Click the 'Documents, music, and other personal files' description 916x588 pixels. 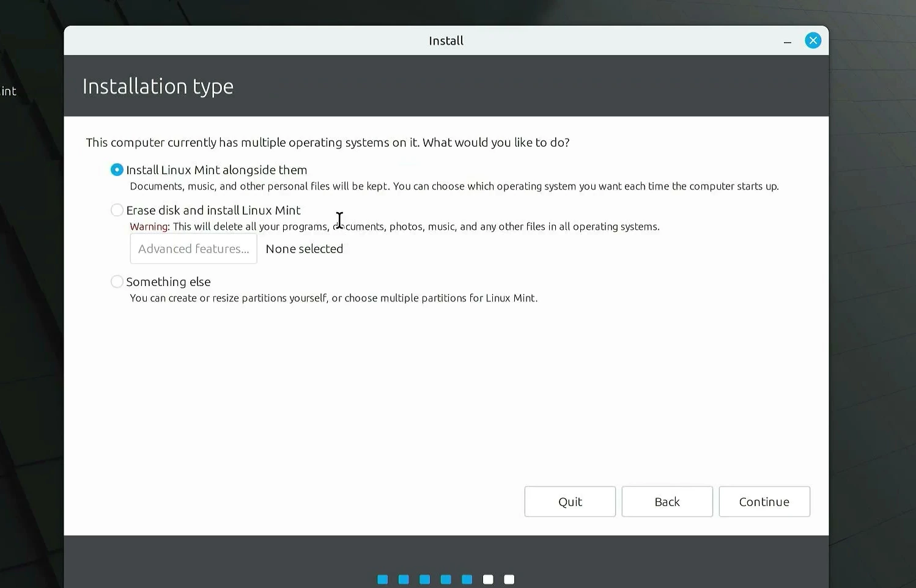[x=454, y=186]
